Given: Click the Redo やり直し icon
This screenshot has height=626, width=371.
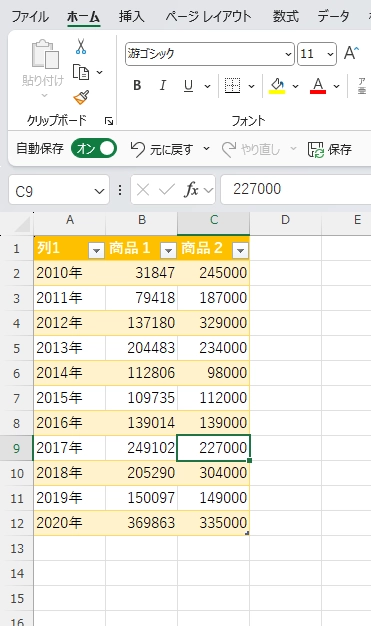Looking at the screenshot, I should pos(229,149).
